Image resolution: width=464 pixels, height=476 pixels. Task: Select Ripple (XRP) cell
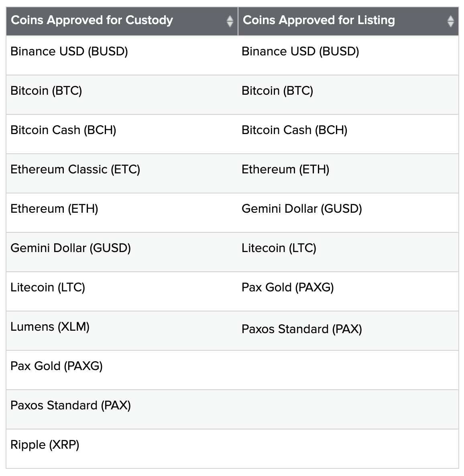(x=45, y=445)
